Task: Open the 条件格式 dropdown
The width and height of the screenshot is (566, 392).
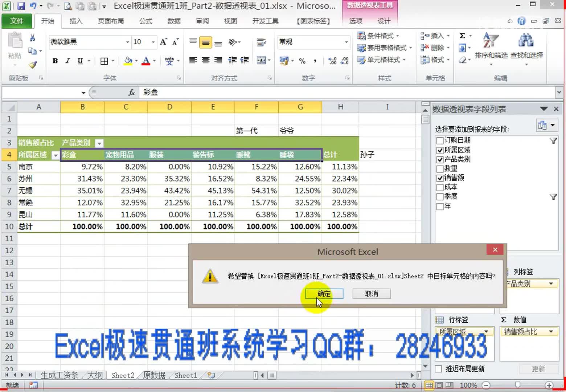Action: pos(378,36)
